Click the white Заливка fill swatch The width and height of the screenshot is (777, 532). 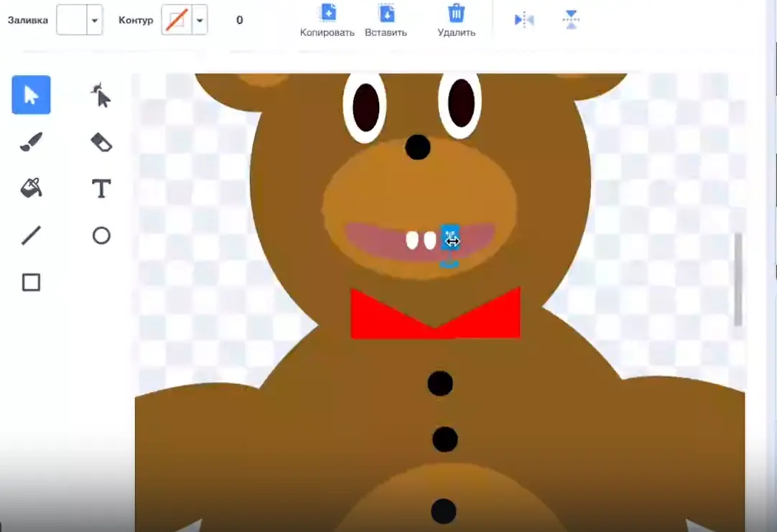(x=72, y=20)
